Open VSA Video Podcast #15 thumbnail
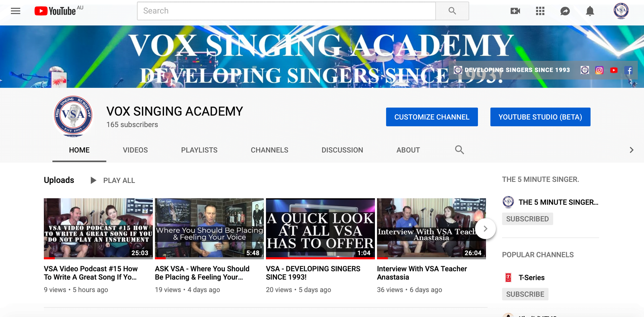644x317 pixels. (x=98, y=228)
